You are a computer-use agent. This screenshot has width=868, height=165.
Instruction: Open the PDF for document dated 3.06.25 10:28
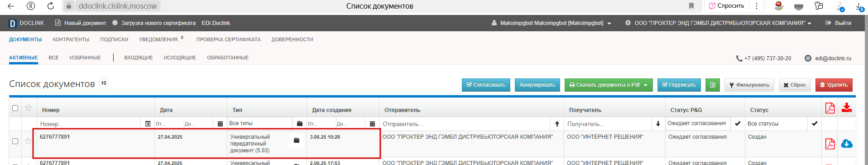point(830,144)
